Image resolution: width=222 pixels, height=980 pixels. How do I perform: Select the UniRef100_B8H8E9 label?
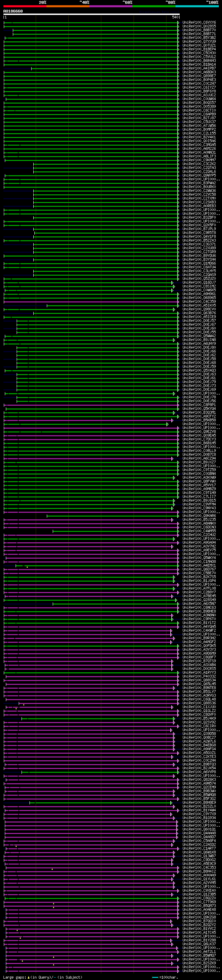pos(199,802)
